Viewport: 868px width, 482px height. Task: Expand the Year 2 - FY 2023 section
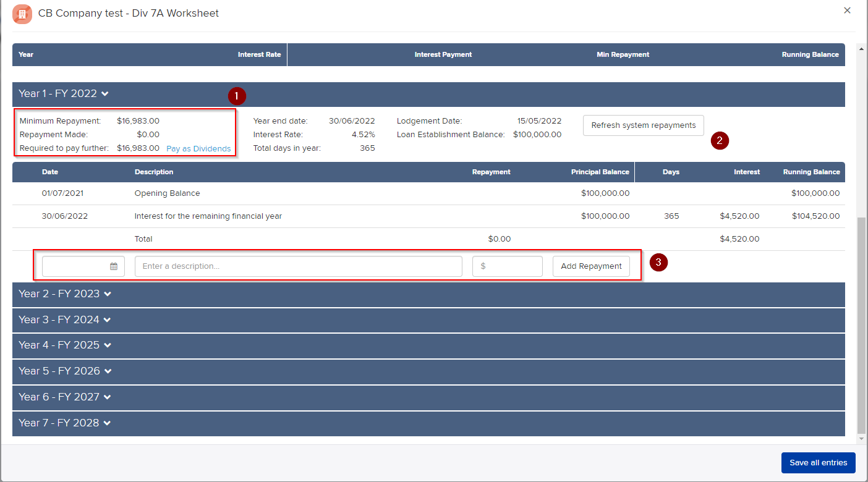coord(65,294)
